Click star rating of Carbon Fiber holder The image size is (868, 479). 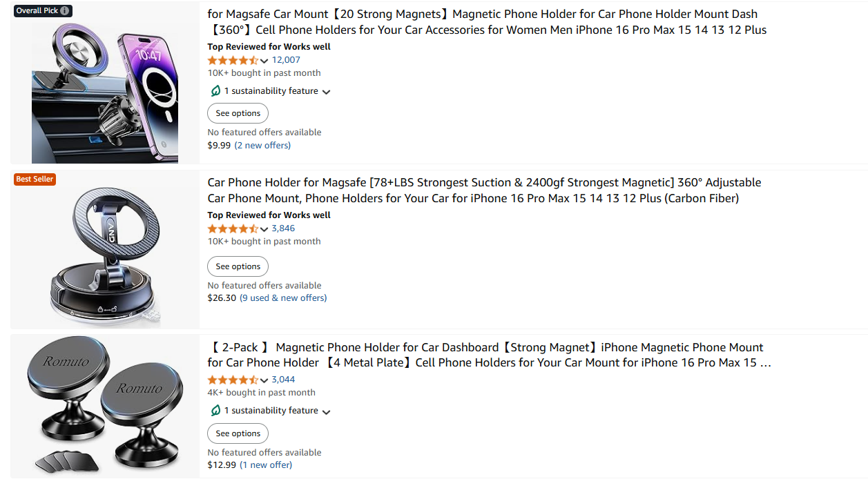[233, 228]
